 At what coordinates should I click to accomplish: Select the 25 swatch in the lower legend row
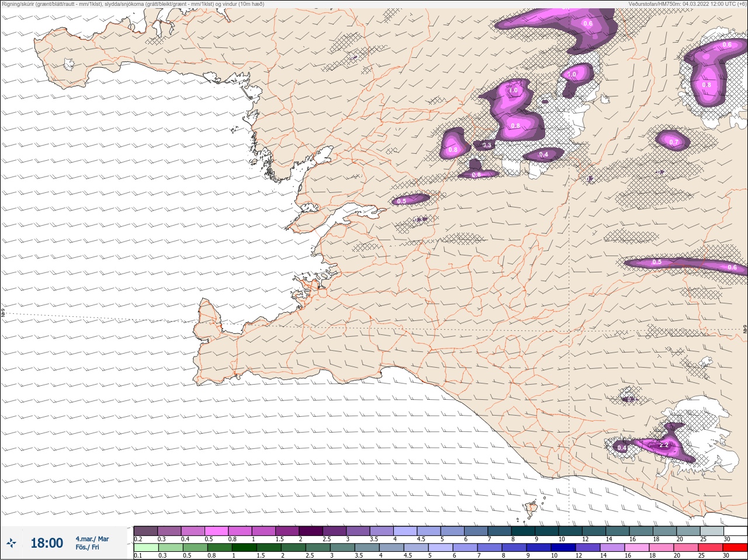(x=711, y=548)
